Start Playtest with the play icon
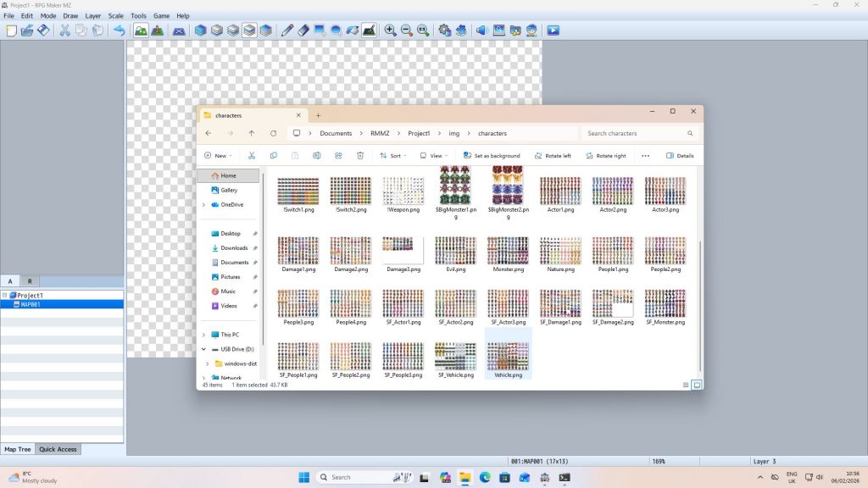This screenshot has height=488, width=868. tap(553, 30)
